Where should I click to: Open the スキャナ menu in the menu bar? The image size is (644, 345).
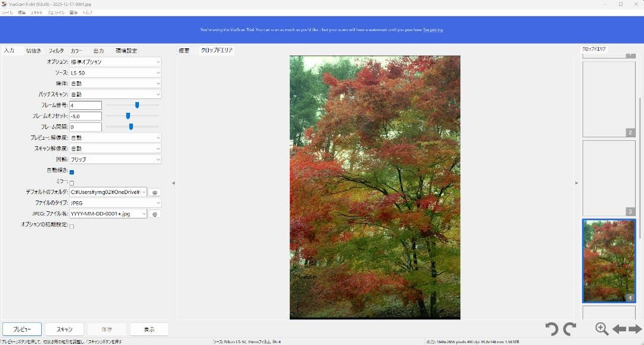36,13
